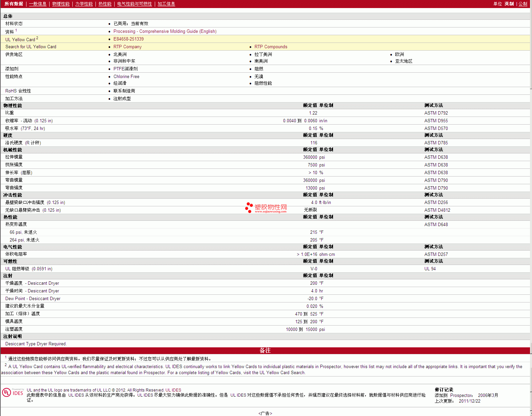Click the 机械性能 section header
Screen dimensions: 532x416
12,150
